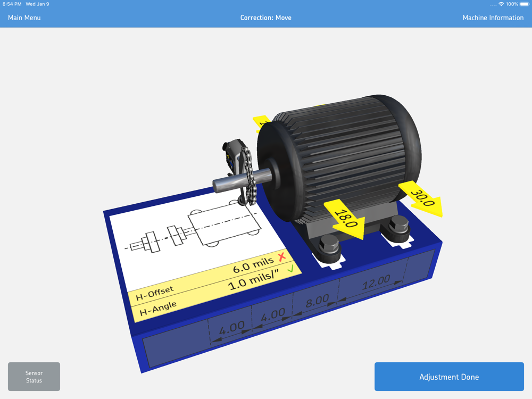Select the H-Offset 6.0 mils value
The width and height of the screenshot is (532, 399).
[x=253, y=265]
